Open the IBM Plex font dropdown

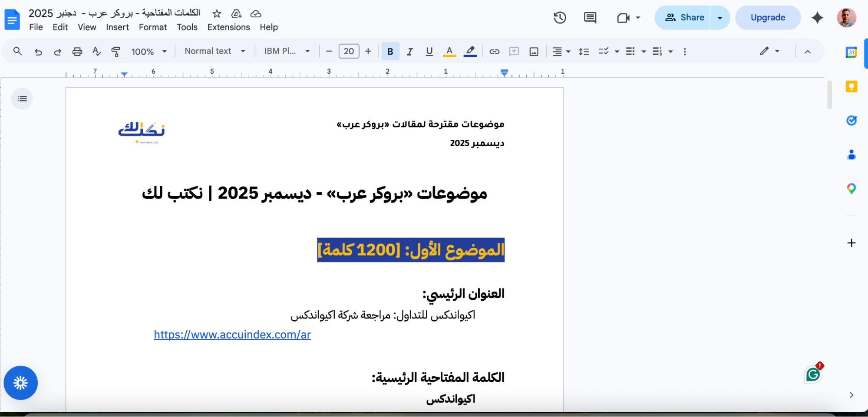pos(287,51)
